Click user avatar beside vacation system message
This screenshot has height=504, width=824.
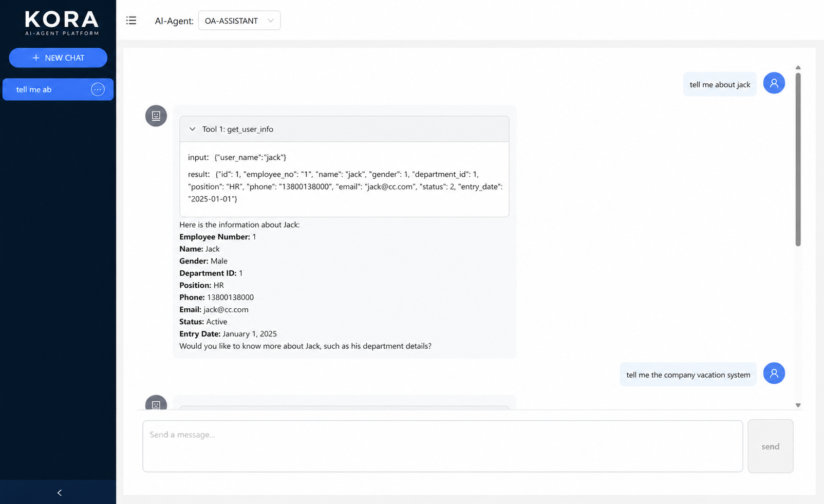pyautogui.click(x=774, y=374)
